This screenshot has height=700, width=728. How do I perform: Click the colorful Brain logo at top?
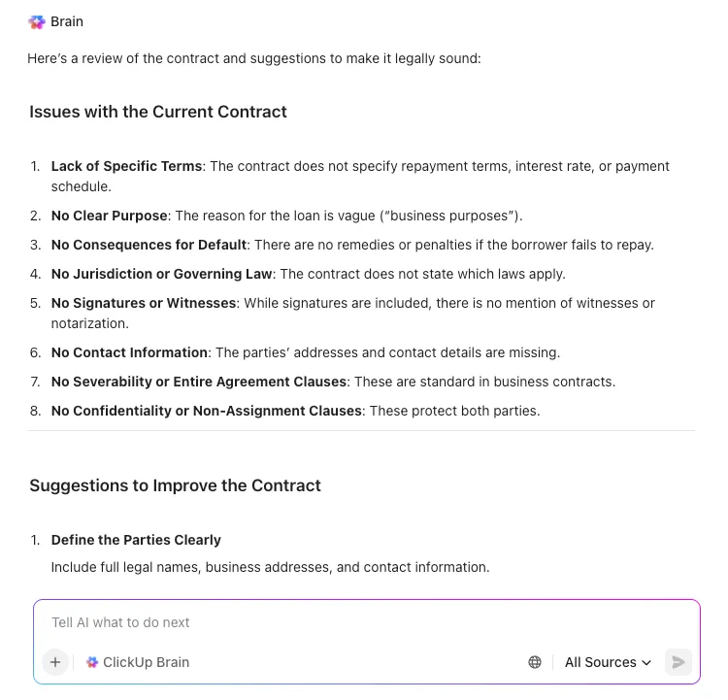pos(37,21)
